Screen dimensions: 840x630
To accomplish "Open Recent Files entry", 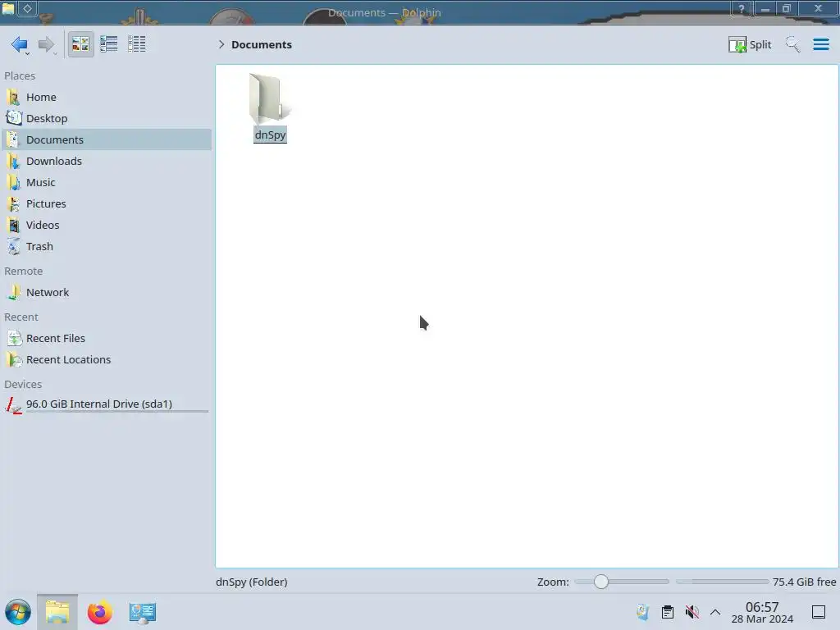I will coord(107,339).
